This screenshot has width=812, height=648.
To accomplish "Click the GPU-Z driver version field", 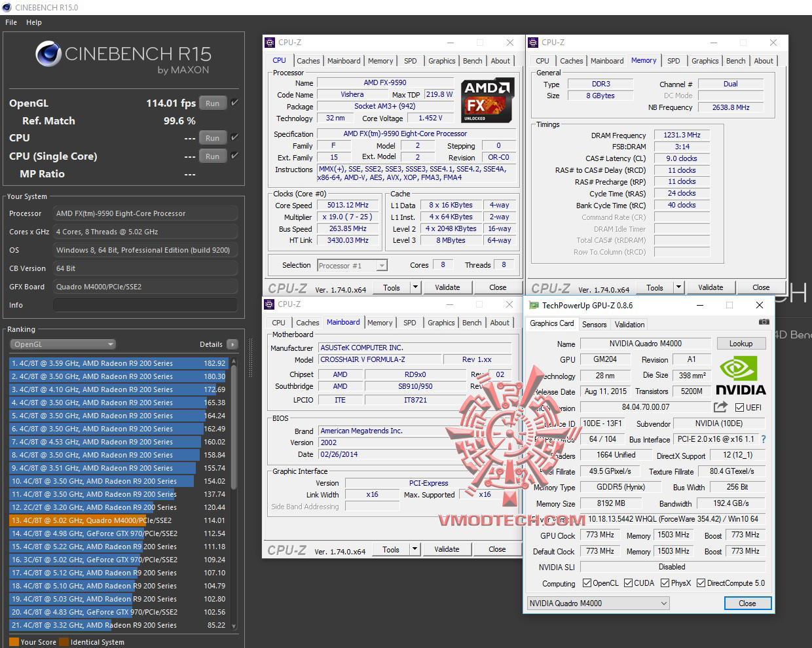I will 673,519.
